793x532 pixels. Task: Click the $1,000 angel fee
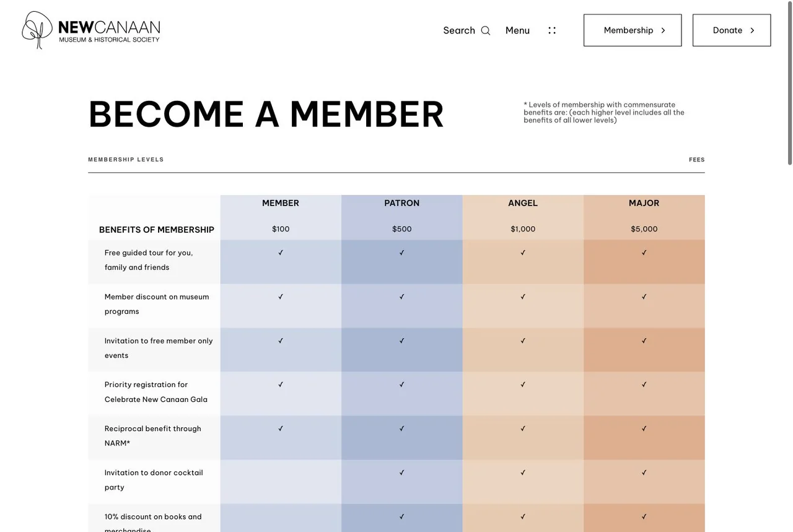pos(523,229)
